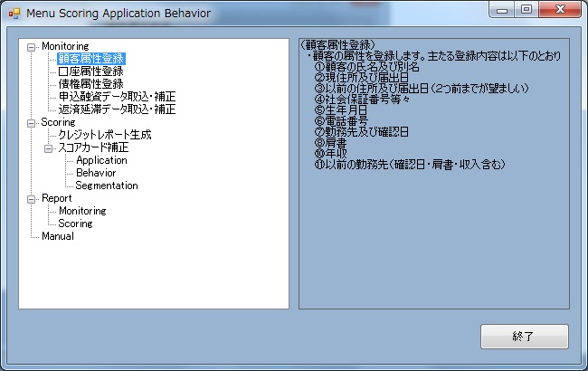Open the Manual tree item
This screenshot has width=588, height=371.
pos(58,236)
